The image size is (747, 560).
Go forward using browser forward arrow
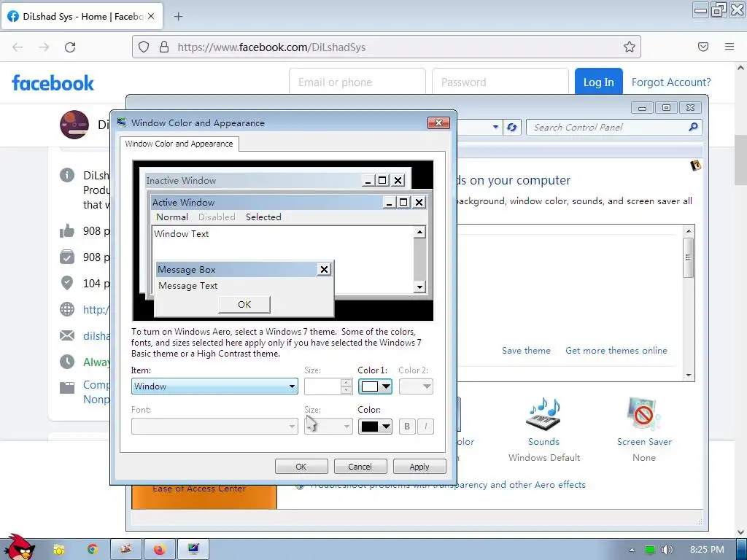pyautogui.click(x=44, y=47)
